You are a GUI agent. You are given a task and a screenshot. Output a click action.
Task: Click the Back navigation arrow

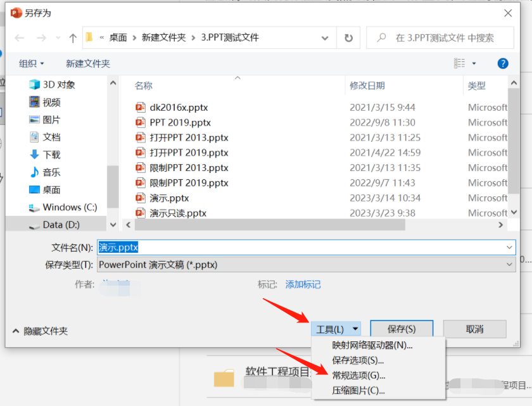tap(20, 37)
